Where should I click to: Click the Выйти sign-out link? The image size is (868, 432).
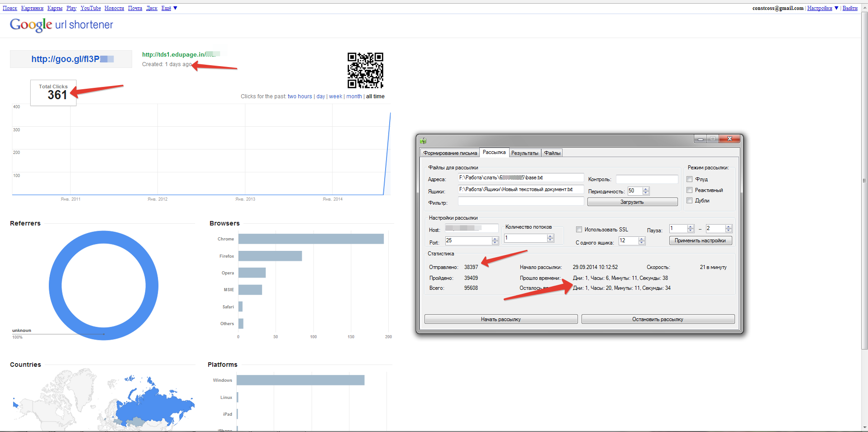(850, 8)
